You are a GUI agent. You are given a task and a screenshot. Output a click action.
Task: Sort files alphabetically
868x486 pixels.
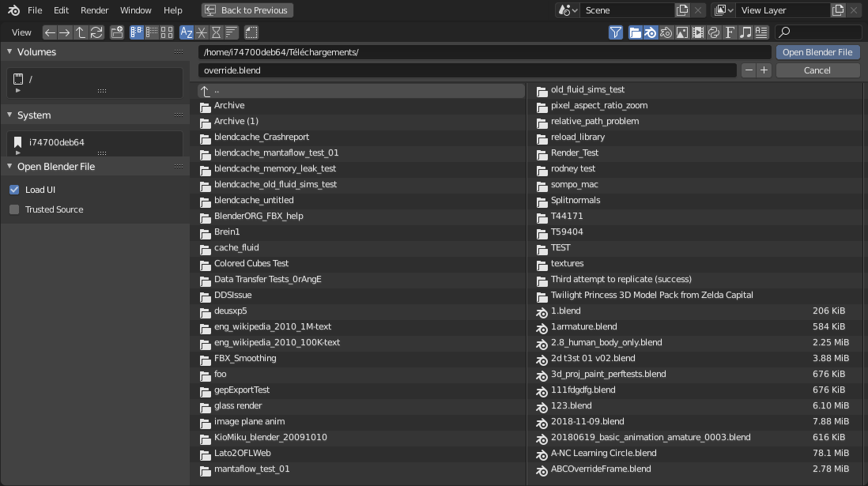[187, 32]
